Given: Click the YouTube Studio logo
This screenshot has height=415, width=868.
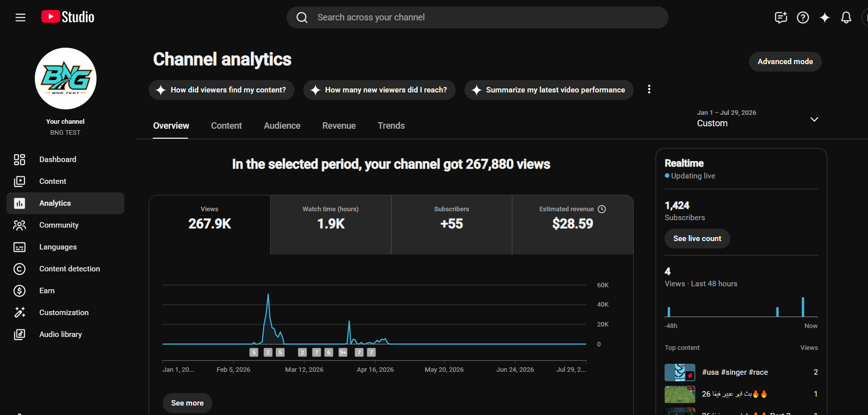Looking at the screenshot, I should (x=68, y=17).
